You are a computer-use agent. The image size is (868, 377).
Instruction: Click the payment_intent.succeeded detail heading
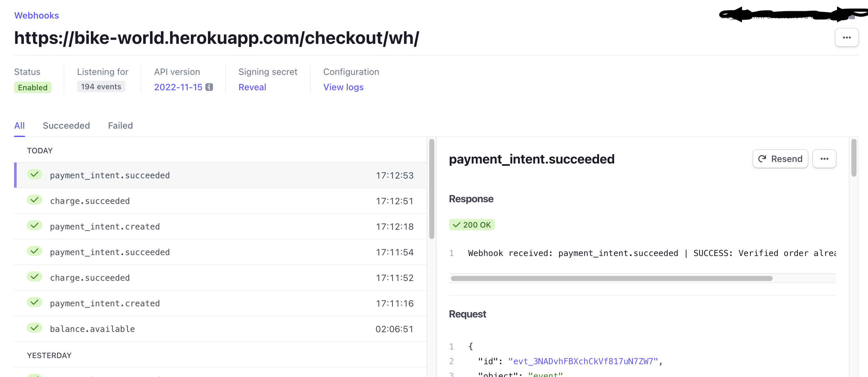pos(532,159)
